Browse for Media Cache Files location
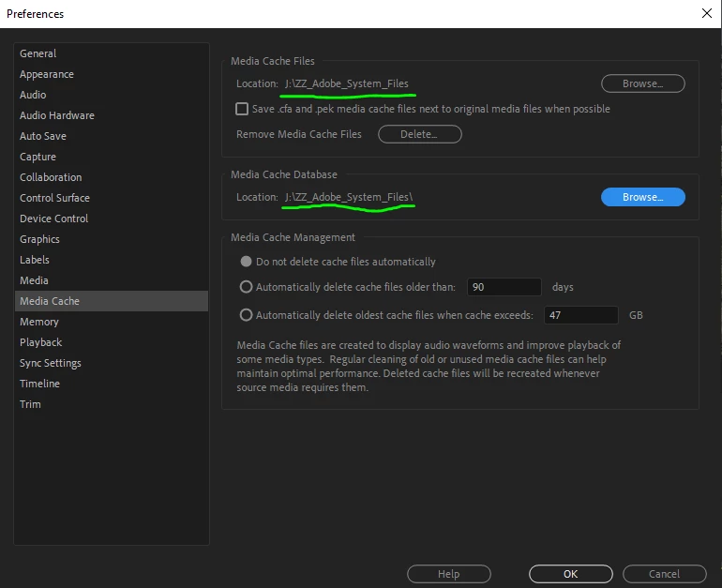The image size is (722, 588). tap(643, 83)
